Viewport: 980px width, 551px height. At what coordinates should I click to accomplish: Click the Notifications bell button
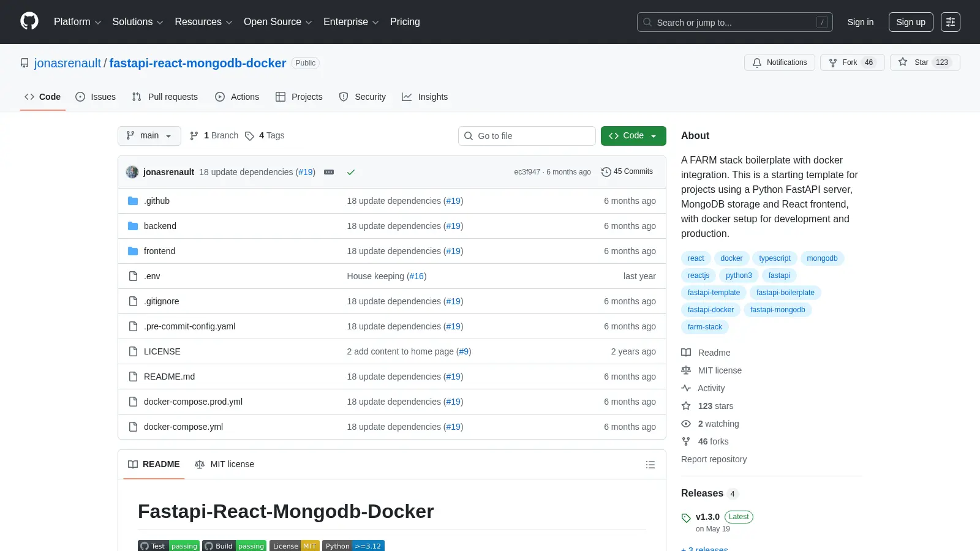pos(780,62)
